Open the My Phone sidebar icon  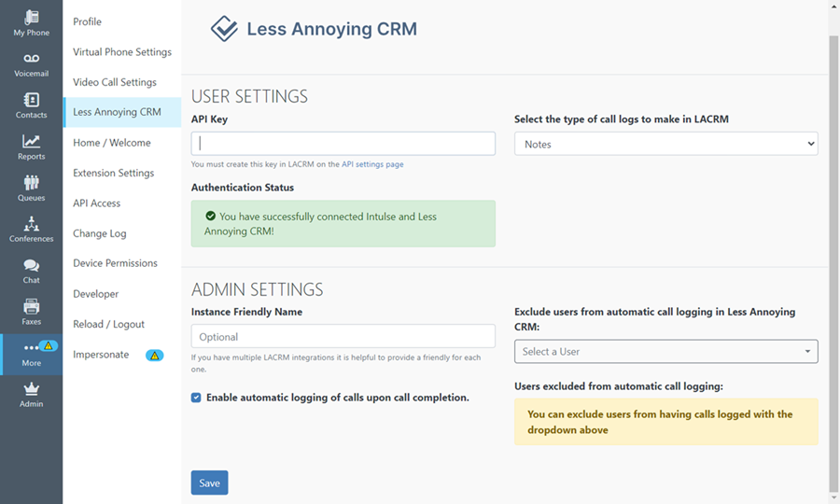[x=31, y=18]
